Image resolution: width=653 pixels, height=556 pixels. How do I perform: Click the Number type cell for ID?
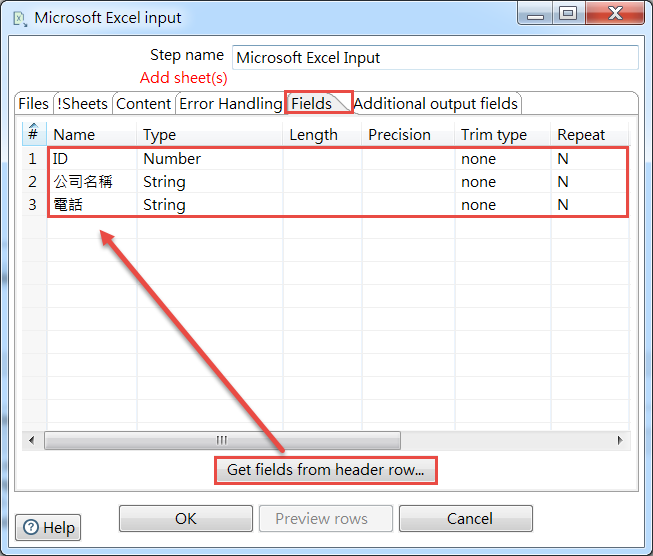[210, 159]
